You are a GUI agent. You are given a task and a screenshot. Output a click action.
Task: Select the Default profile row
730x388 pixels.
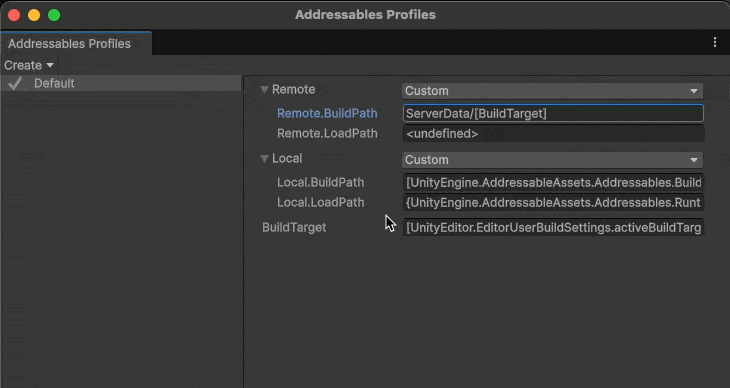click(x=121, y=83)
